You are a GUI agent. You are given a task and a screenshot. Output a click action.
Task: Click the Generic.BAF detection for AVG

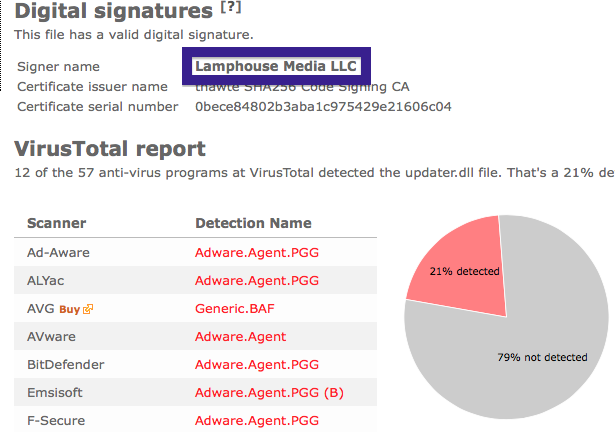pyautogui.click(x=235, y=309)
